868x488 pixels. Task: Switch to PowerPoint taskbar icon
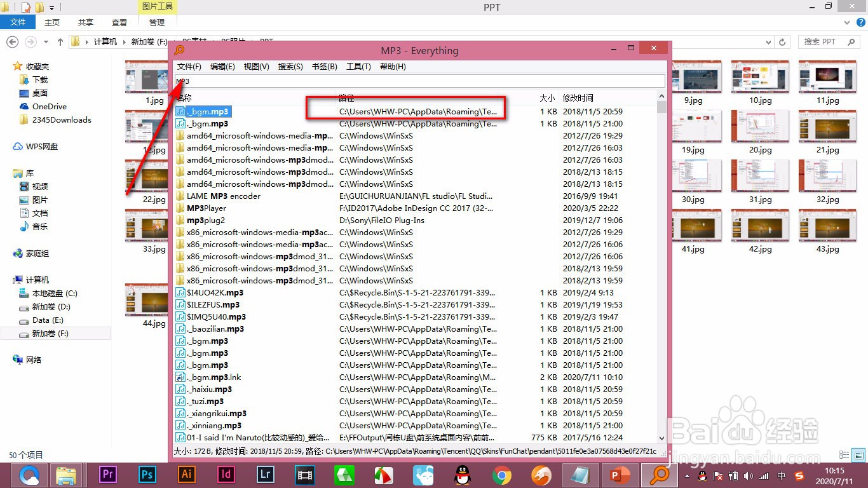point(620,475)
